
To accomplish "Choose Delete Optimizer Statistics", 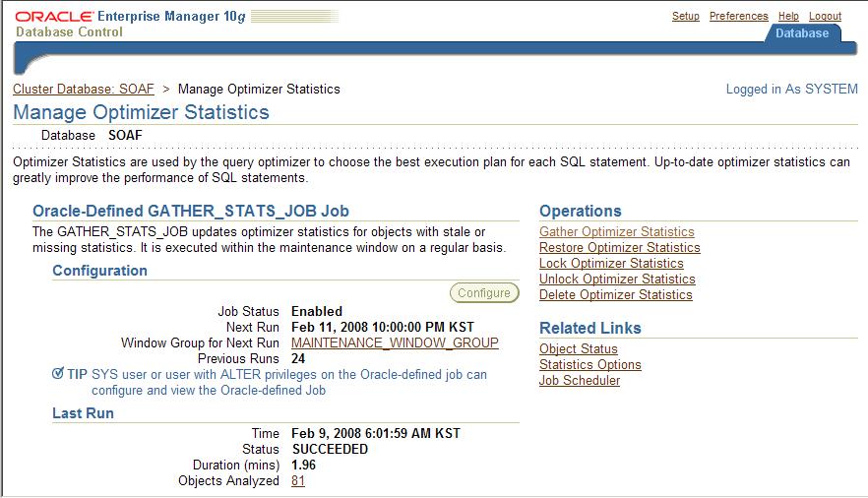I will [x=615, y=295].
